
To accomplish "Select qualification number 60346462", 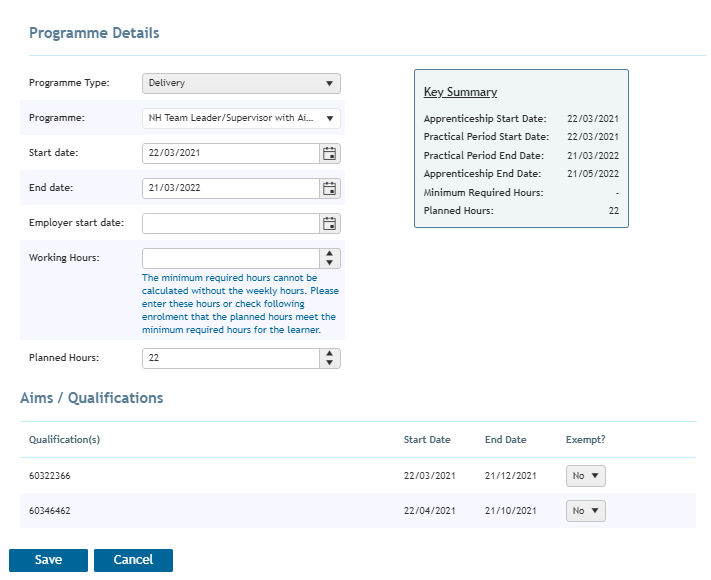I will coord(50,511).
